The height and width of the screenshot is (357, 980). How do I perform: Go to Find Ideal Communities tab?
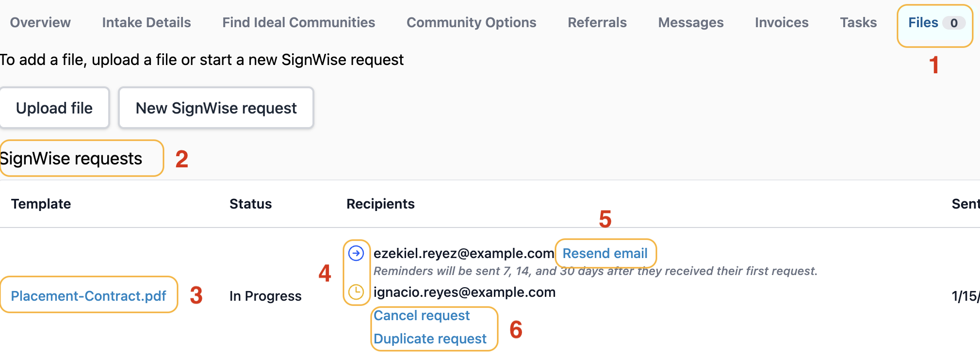coord(298,23)
